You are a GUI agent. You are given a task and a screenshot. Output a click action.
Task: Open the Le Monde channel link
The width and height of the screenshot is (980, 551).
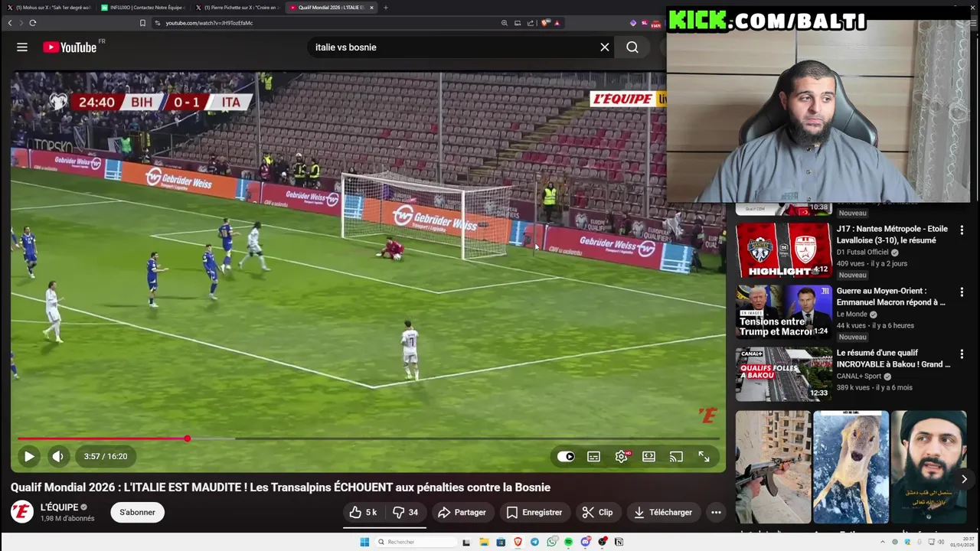[852, 315]
